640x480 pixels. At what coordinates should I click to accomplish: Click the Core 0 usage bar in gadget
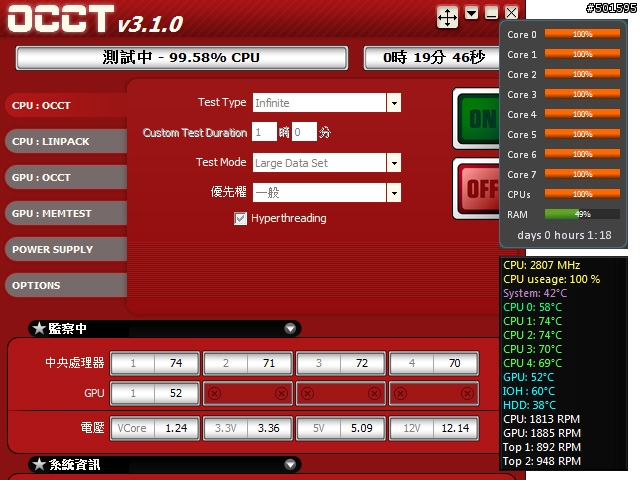click(x=582, y=34)
